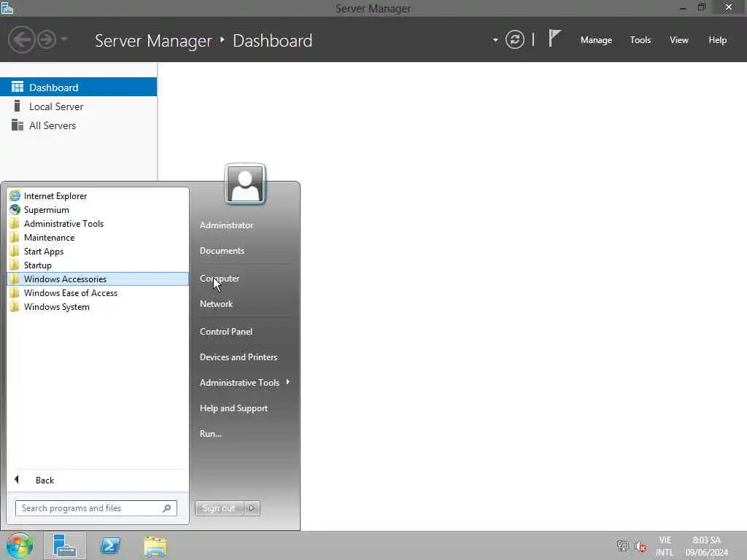Click the taskbar clock and date
The image size is (747, 560).
706,546
